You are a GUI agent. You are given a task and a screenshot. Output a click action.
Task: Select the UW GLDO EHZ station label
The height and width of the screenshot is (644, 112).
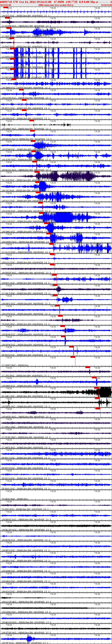pyautogui.click(x=26, y=170)
